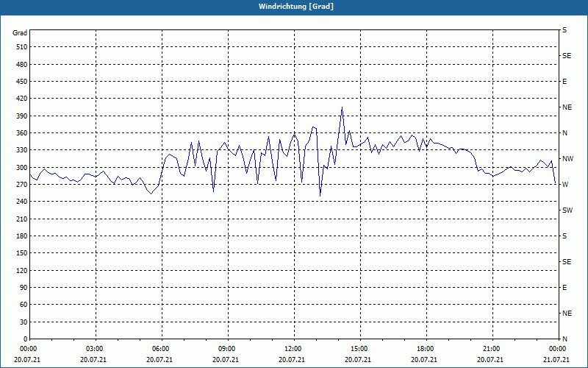
Task: Click the 150 y-axis value
Action: tap(22, 253)
